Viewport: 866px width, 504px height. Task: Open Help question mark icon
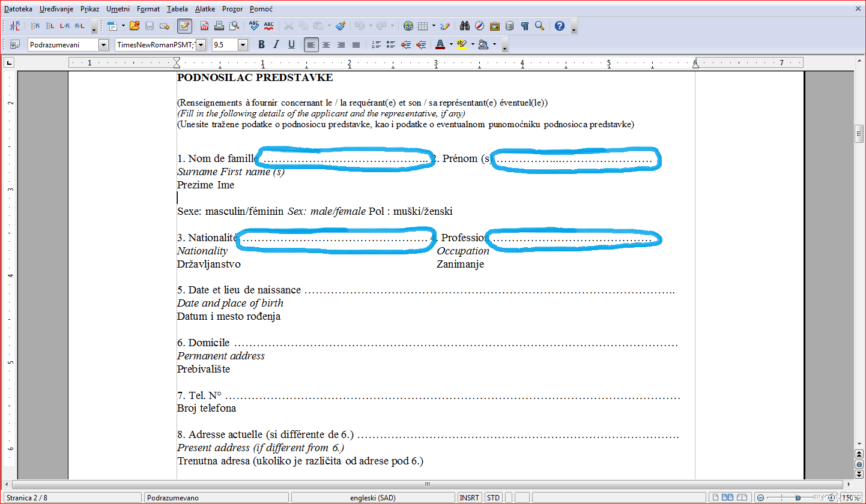[560, 26]
